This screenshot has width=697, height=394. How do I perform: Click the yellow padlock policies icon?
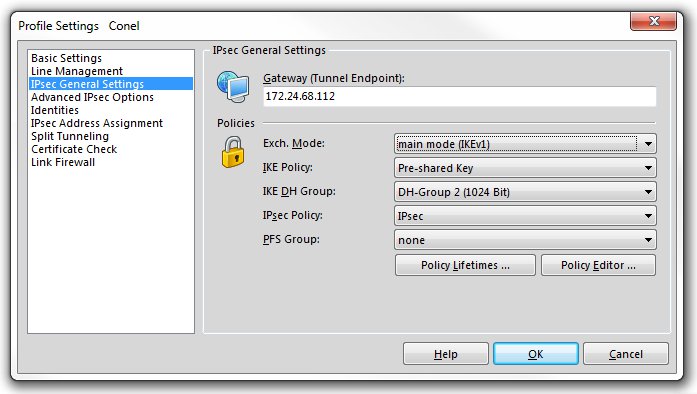tap(233, 152)
